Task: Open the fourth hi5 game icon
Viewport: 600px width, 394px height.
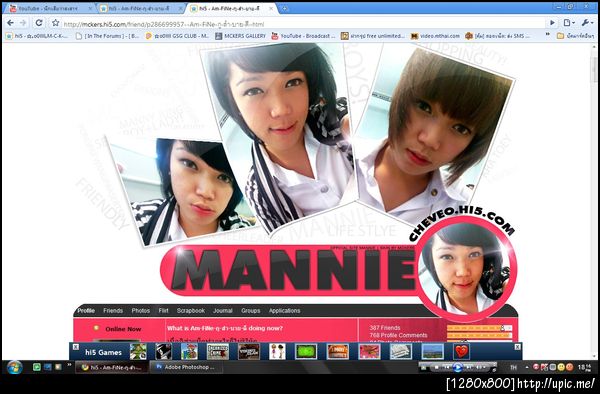Action: click(x=218, y=352)
